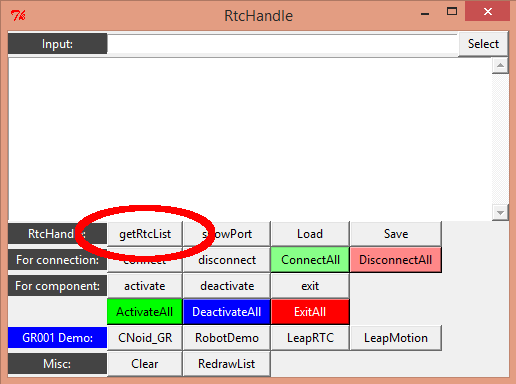Click the pink DisconnectAll button

(x=396, y=260)
